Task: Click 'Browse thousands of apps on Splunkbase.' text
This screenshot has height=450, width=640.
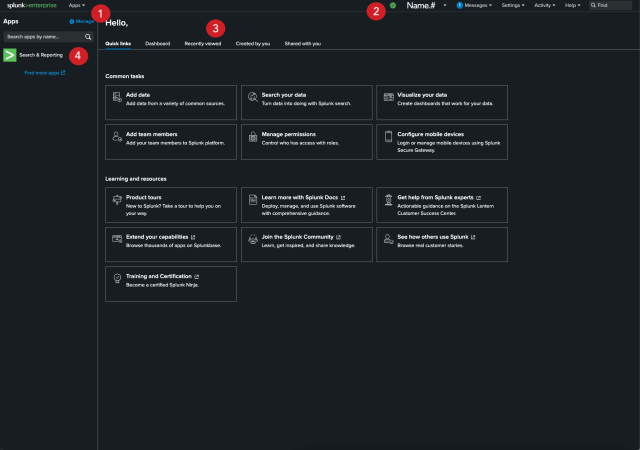Action: [173, 245]
